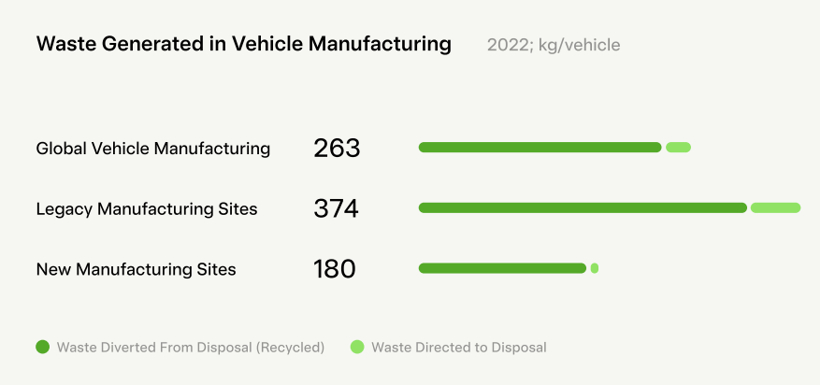Click the 374 value
Screen dimensions: 820x385
click(x=336, y=209)
